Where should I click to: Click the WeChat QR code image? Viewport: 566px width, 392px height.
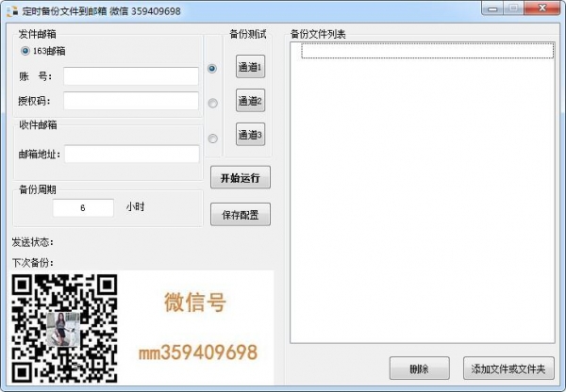(x=64, y=328)
